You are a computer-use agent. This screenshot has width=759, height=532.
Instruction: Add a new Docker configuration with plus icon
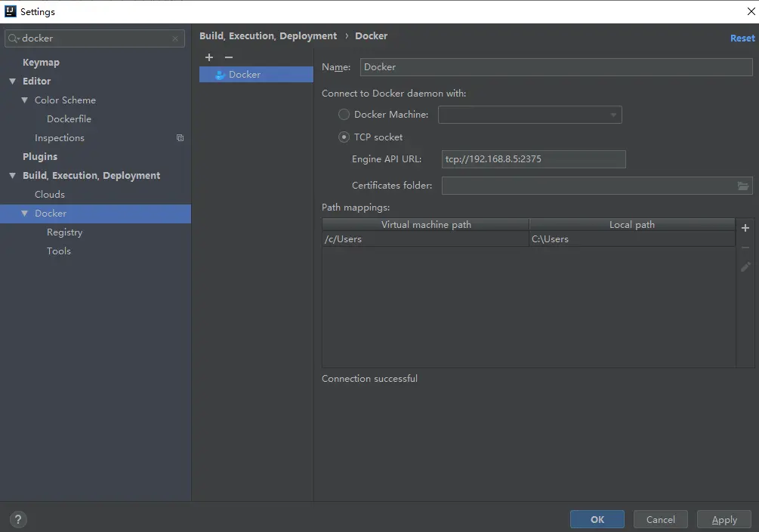pos(209,57)
